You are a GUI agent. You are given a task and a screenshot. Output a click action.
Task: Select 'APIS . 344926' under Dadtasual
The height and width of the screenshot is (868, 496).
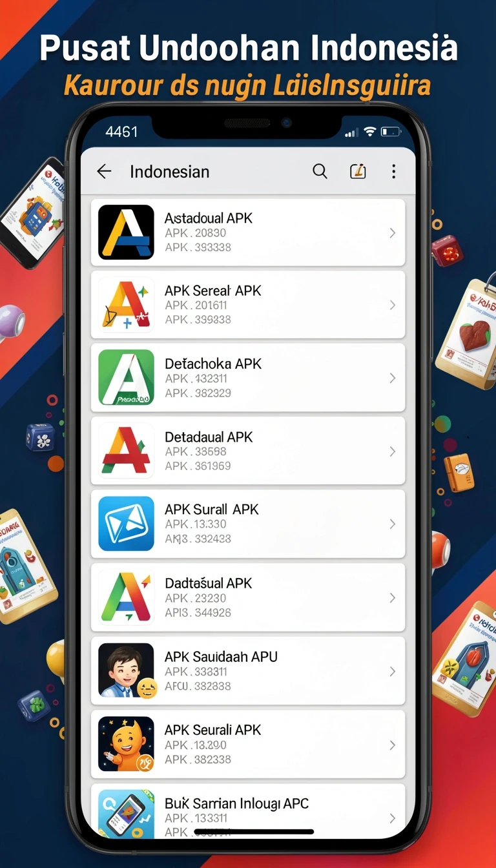198,612
